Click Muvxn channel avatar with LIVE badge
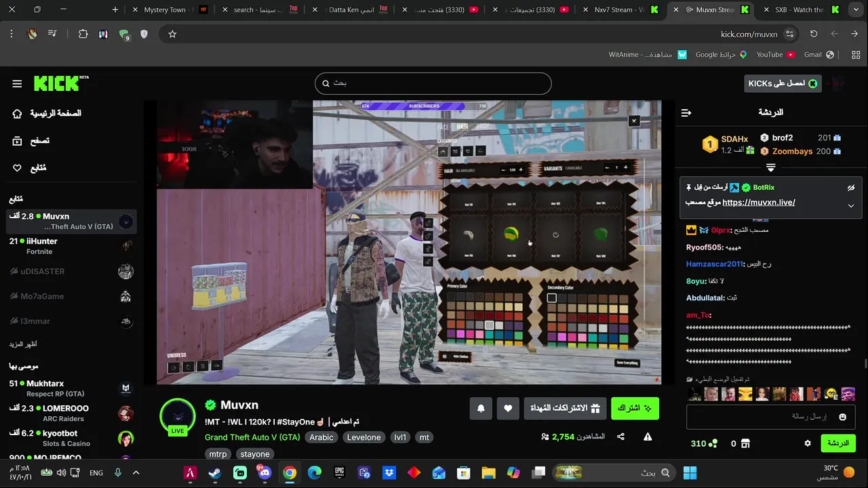 coord(178,415)
